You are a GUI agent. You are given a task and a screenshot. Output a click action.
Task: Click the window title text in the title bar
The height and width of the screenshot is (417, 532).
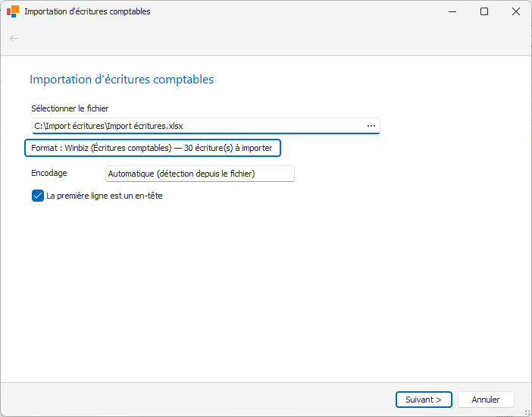coord(87,11)
